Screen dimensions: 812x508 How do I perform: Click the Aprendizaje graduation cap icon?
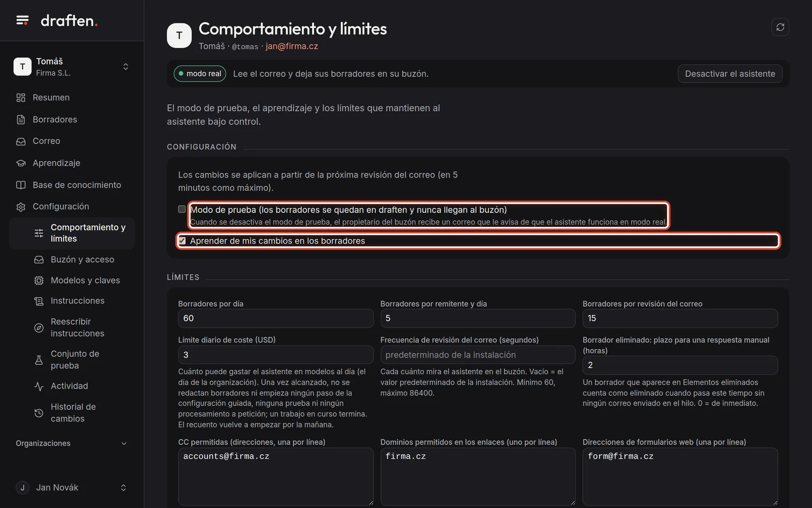click(21, 163)
